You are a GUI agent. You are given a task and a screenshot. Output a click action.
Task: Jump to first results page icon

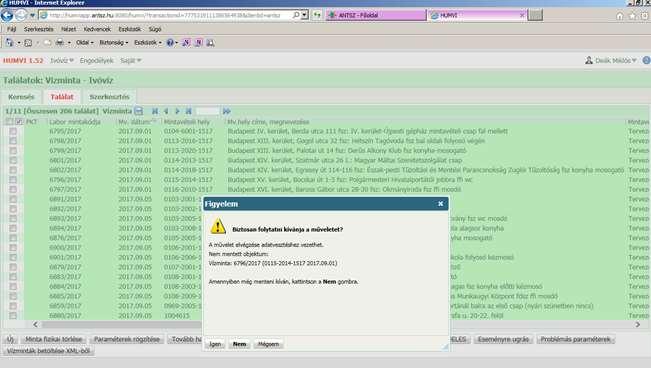click(155, 111)
